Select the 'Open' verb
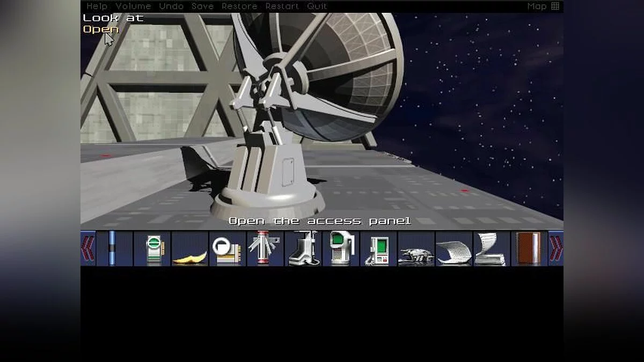The width and height of the screenshot is (644, 362). click(101, 29)
